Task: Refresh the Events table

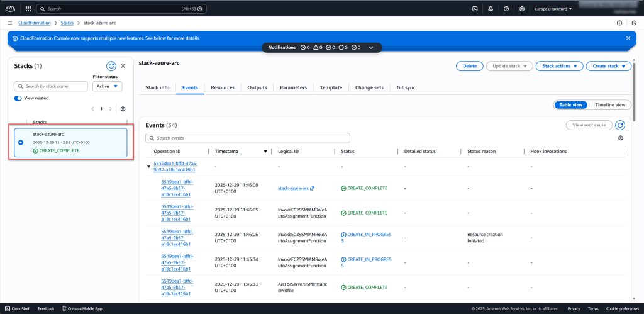Action: tap(620, 125)
